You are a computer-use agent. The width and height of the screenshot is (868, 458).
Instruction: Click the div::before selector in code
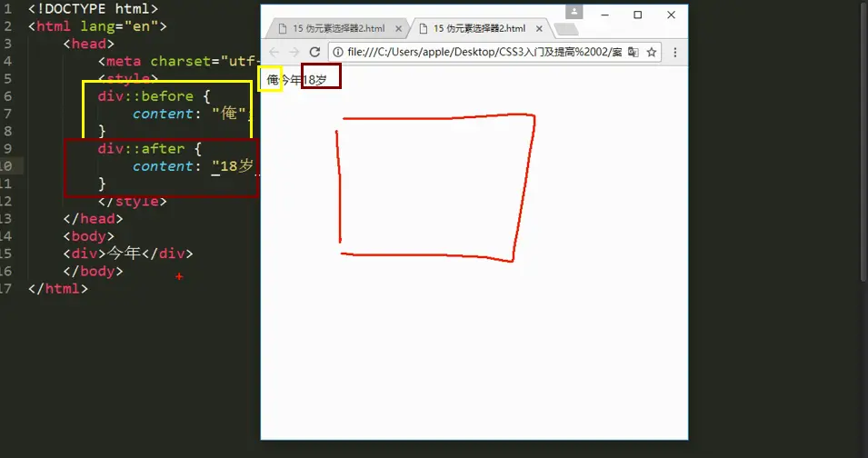tap(145, 96)
